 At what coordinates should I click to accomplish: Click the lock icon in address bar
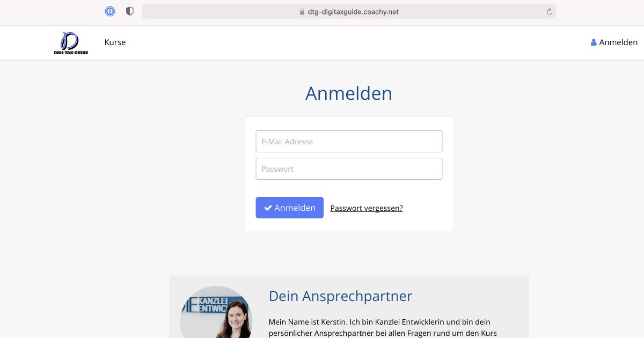coord(302,12)
